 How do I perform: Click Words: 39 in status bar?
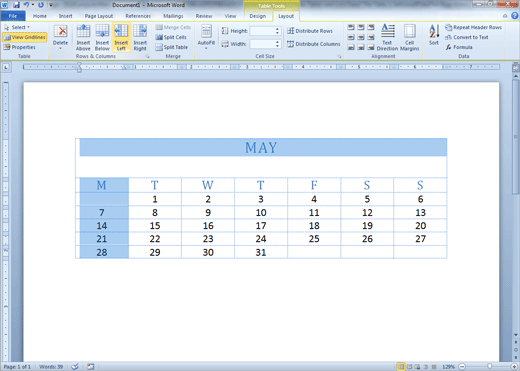51,367
